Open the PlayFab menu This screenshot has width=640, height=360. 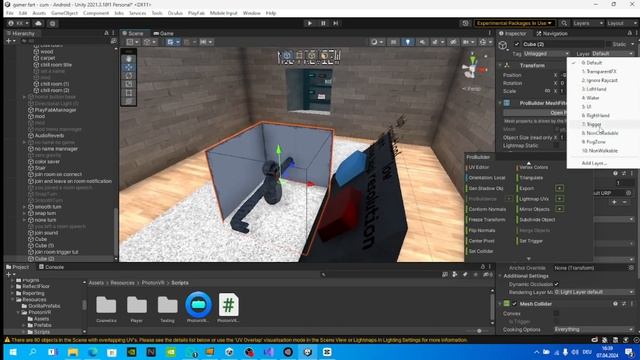coord(196,13)
